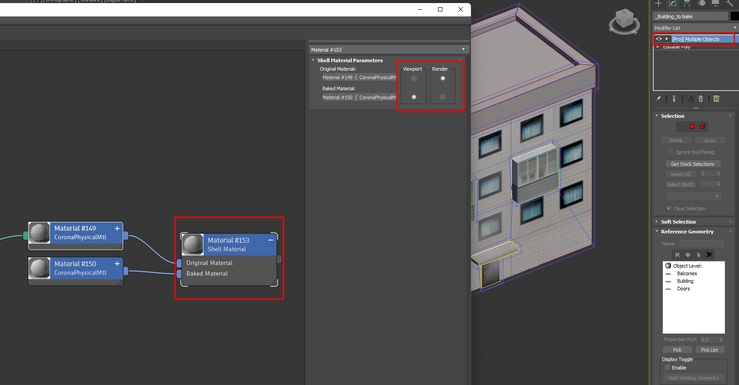Click the delete reference geometry X icon
739x385 pixels.
coord(677,254)
